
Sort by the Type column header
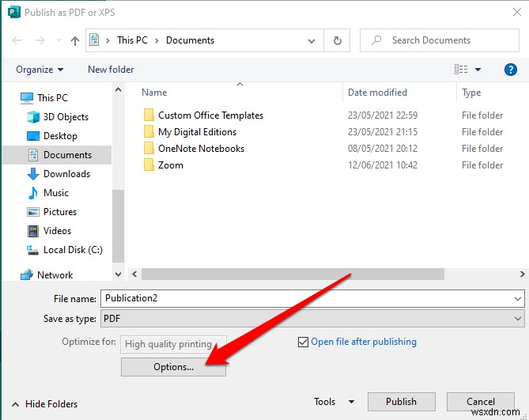point(471,93)
